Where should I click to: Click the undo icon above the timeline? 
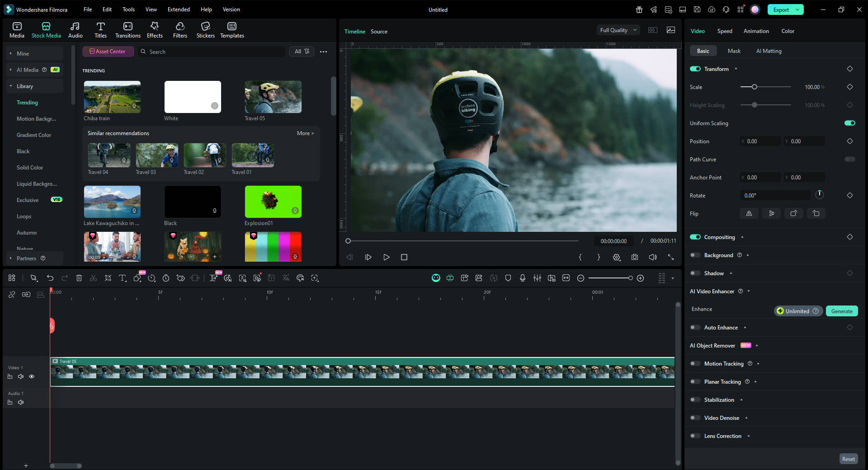coord(50,278)
